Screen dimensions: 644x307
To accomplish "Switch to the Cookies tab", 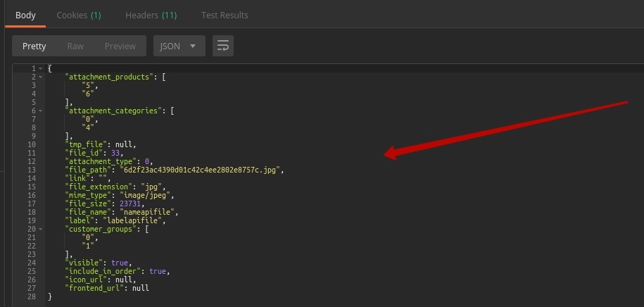I will pyautogui.click(x=78, y=15).
